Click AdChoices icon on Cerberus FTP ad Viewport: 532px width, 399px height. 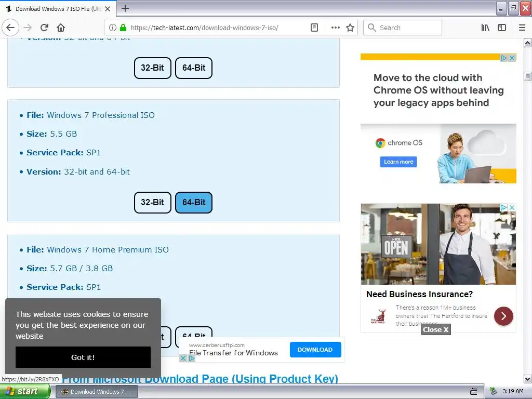[191, 358]
